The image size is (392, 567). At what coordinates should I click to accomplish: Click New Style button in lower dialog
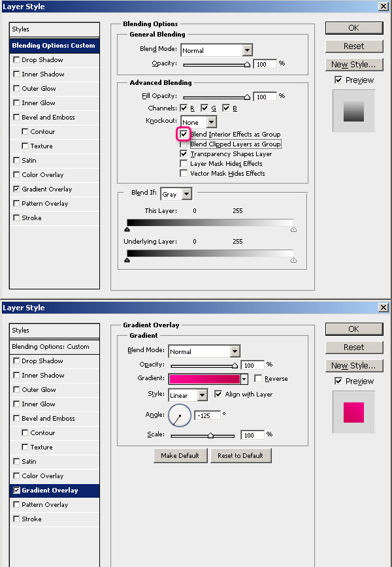click(x=354, y=366)
